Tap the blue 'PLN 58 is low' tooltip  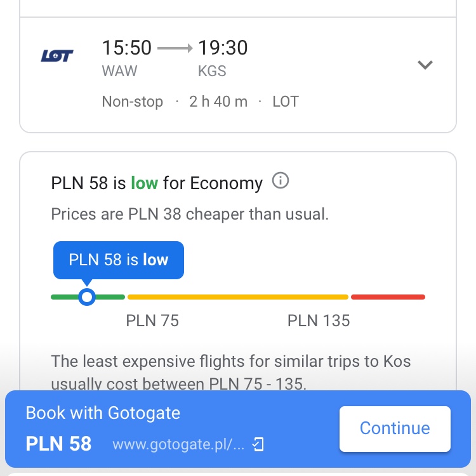[x=119, y=260]
